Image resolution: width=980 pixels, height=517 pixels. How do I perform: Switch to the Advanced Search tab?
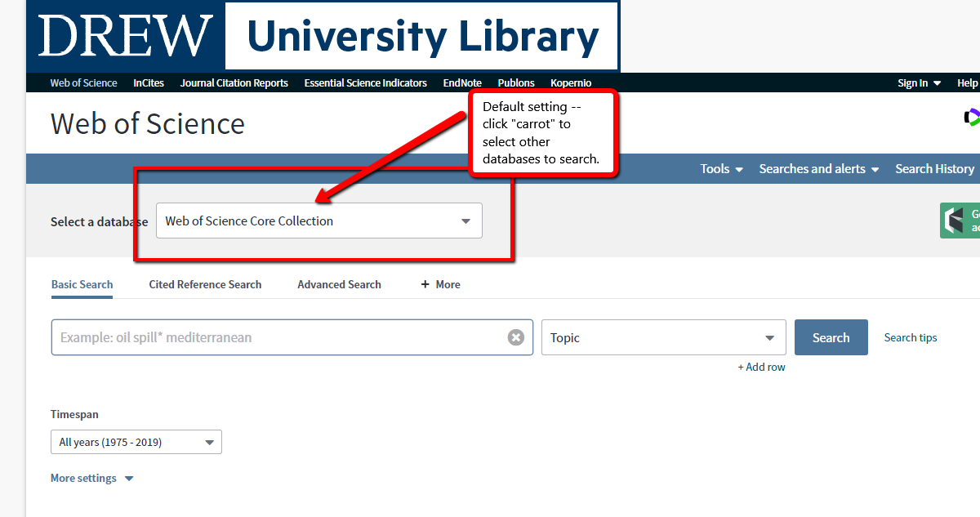339,284
